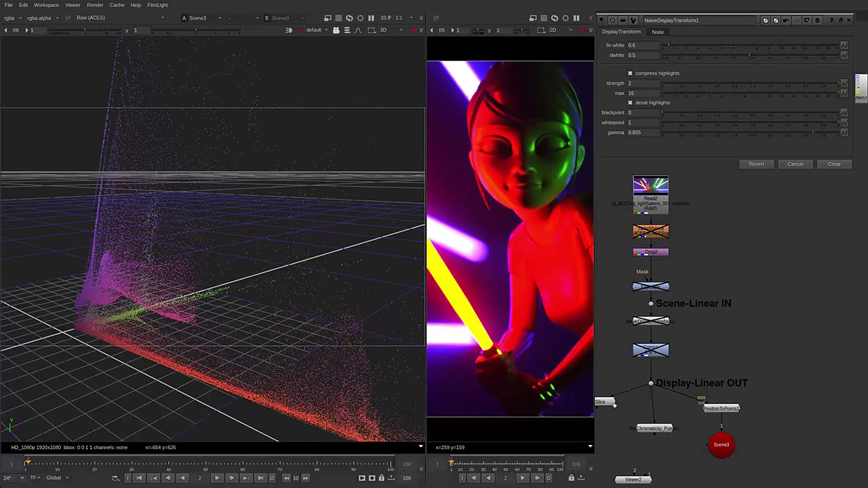Click the scanline display icon in right viewer
868x488 pixels.
[544, 18]
